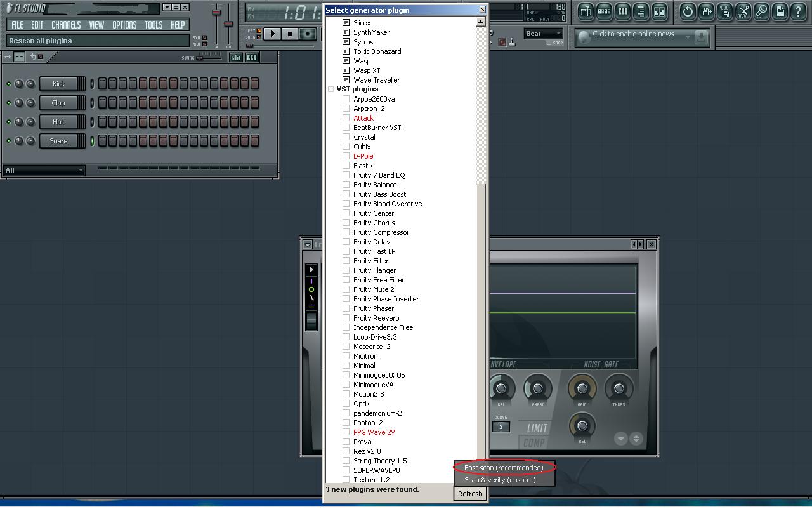
Task: Open the FILE menu
Action: point(17,25)
